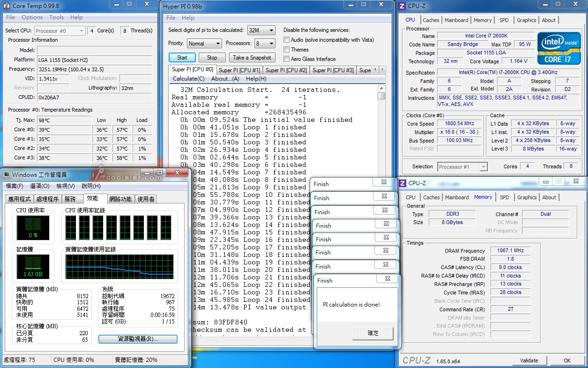Open the Caches tab in the CPU-Z processor window
The height and width of the screenshot is (368, 588).
431,20
